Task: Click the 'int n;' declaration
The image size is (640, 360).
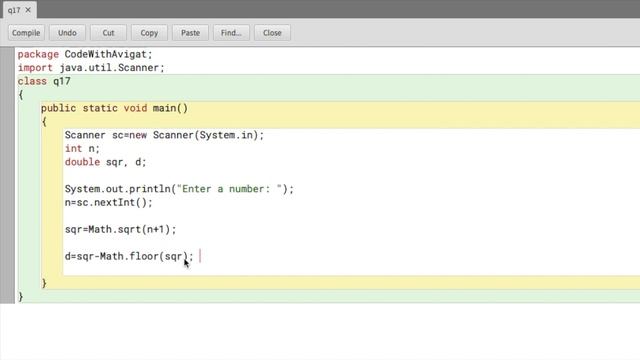Action: point(82,149)
